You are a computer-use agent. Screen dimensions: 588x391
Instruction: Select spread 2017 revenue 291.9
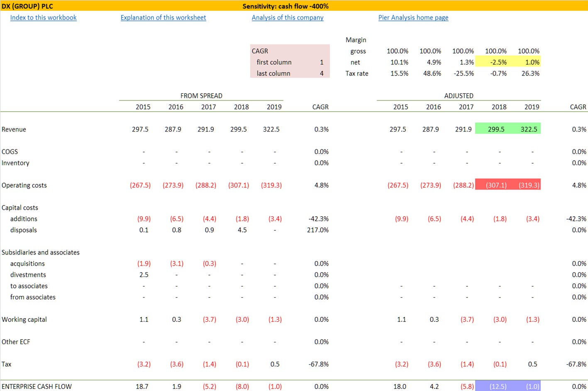[x=206, y=130]
